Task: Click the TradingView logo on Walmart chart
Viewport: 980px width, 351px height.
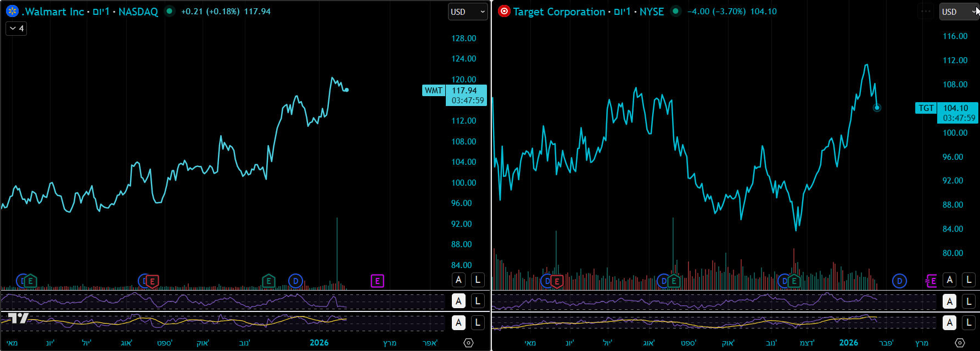Action: click(x=18, y=318)
